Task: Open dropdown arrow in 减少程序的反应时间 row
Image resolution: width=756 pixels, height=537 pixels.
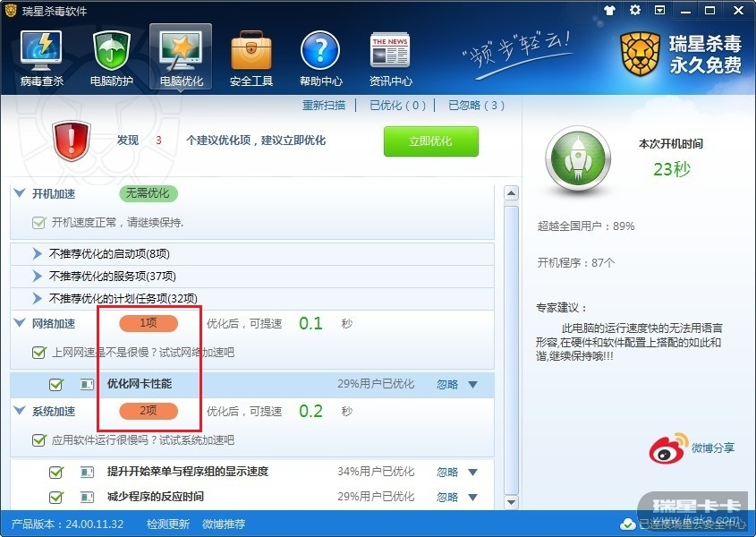Action: [x=473, y=498]
